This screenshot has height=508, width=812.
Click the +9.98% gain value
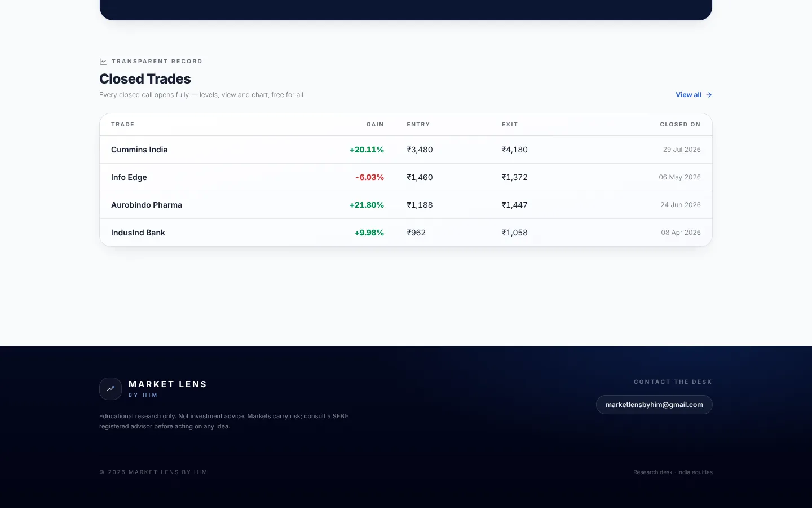(x=369, y=233)
